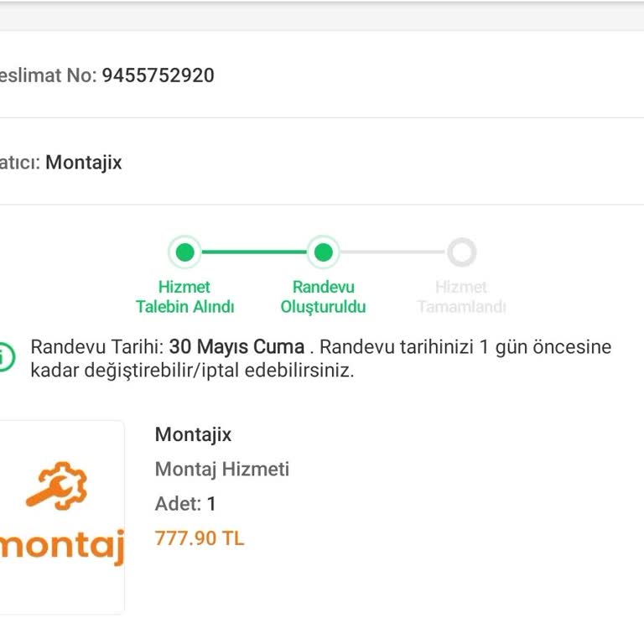Click the orange wrench-and-gear Montaj logo thumbnail
The height and width of the screenshot is (644, 644).
[62, 517]
